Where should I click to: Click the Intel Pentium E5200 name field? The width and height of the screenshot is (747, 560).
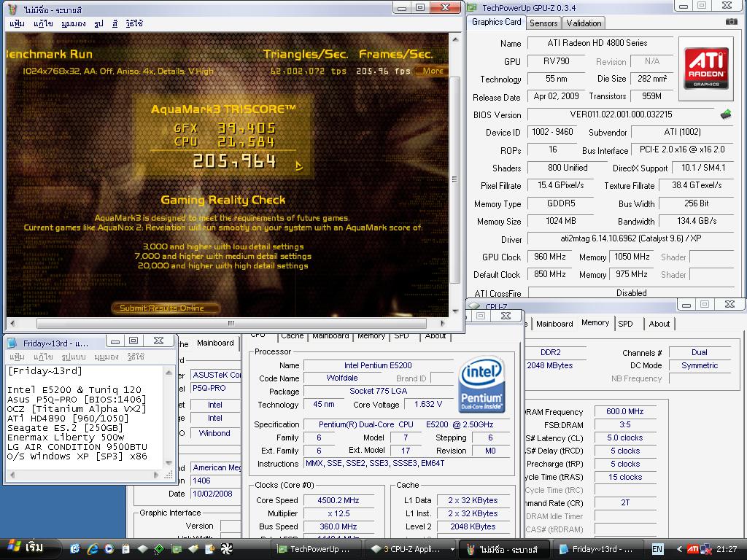tap(379, 365)
